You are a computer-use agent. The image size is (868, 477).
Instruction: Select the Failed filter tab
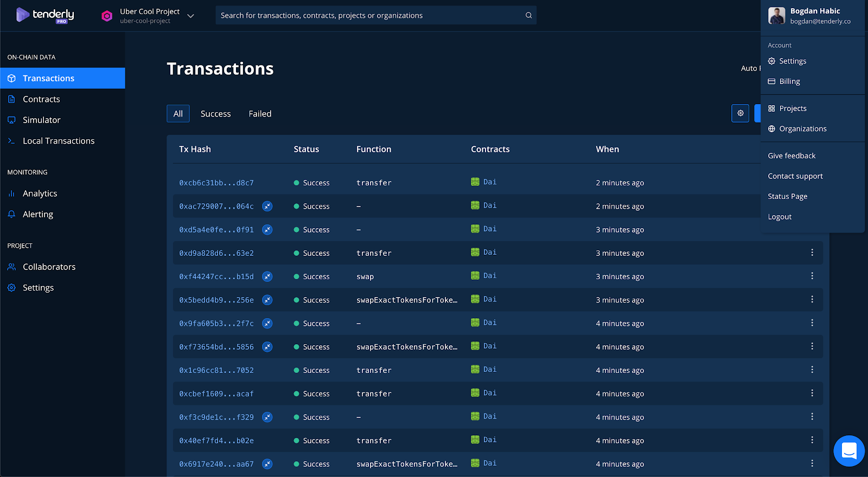(x=260, y=114)
